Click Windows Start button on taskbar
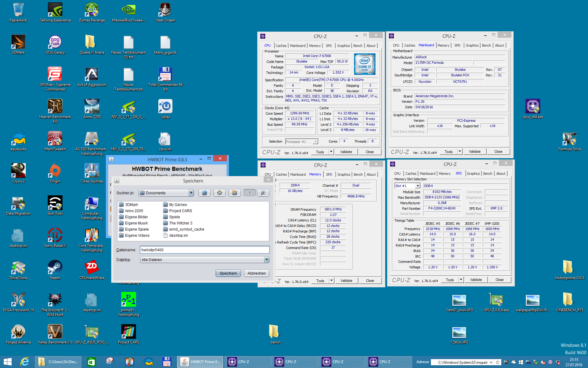The height and width of the screenshot is (368, 588). click(8, 362)
